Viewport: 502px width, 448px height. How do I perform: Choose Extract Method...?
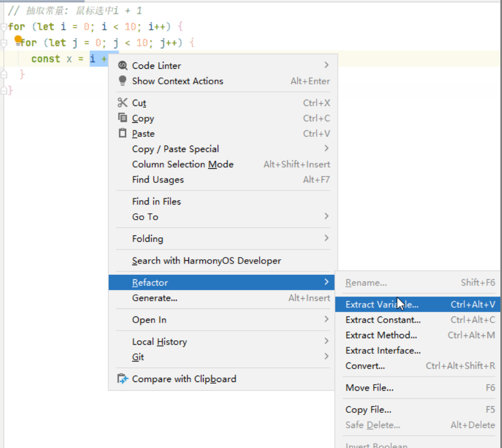[419, 335]
